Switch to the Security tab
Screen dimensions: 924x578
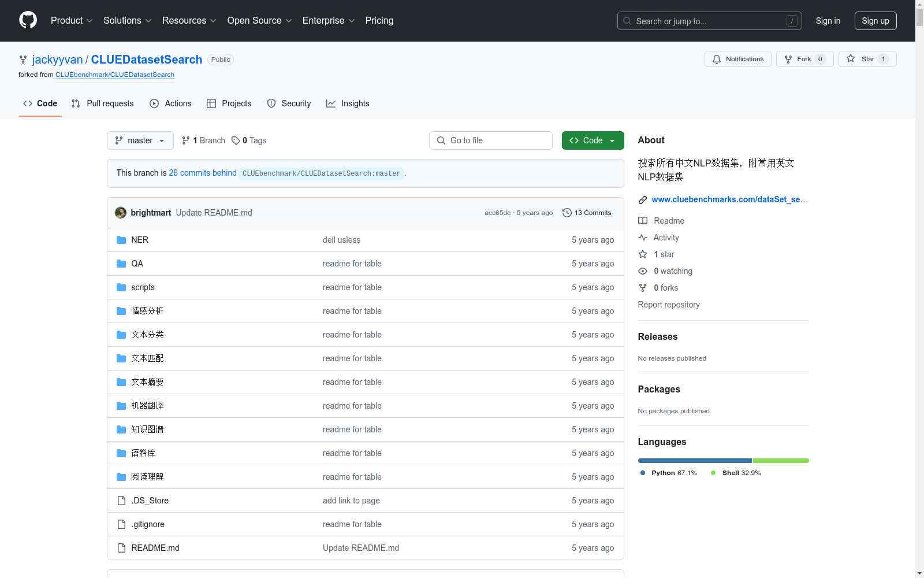click(x=289, y=103)
